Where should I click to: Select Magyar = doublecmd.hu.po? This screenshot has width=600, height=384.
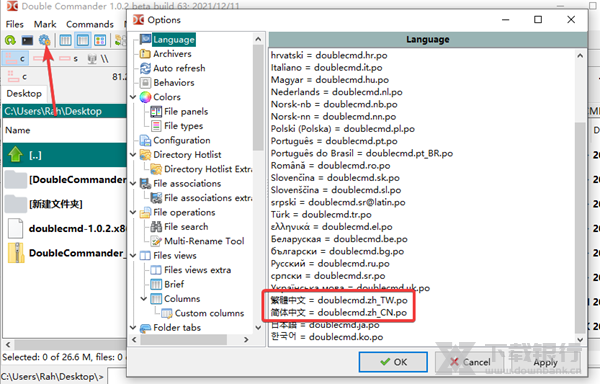330,80
